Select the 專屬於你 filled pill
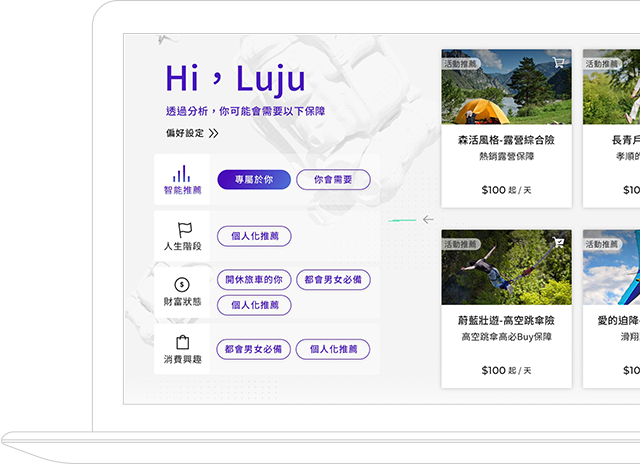Viewport: 640px width, 464px height. coord(254,180)
